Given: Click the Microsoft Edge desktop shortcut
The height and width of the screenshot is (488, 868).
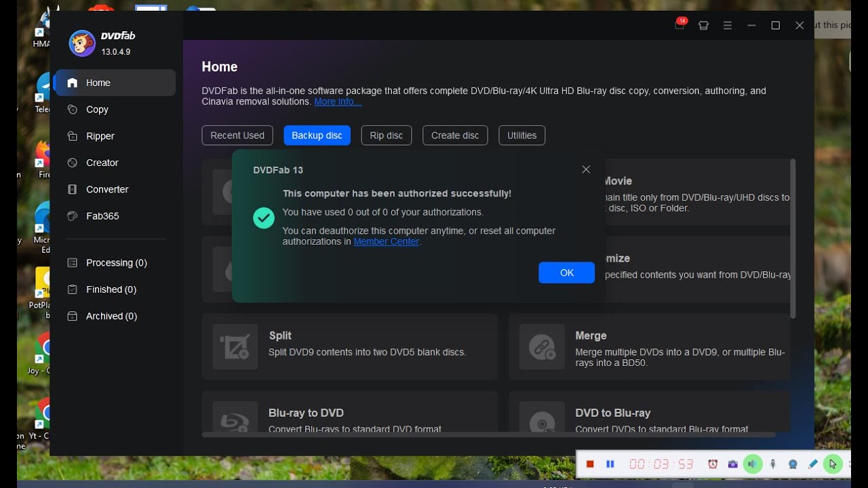Looking at the screenshot, I should point(41,227).
